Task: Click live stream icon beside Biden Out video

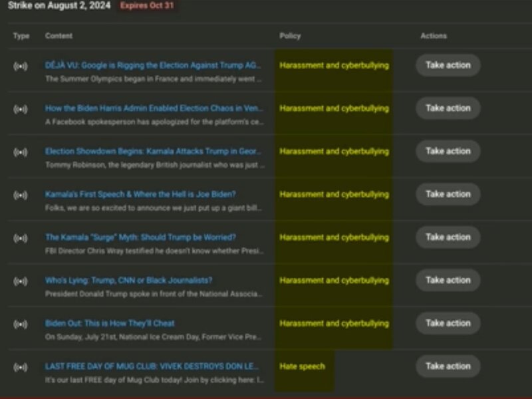Action: coord(21,324)
